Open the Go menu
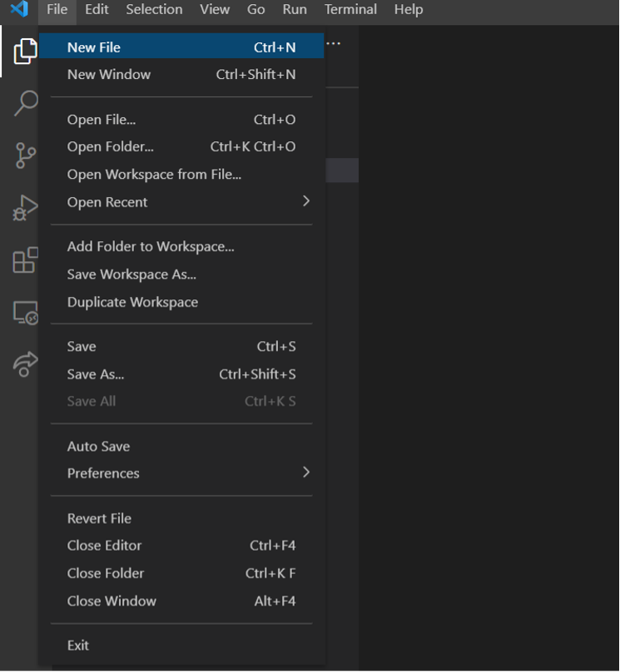Image resolution: width=620 pixels, height=672 pixels. 256,9
